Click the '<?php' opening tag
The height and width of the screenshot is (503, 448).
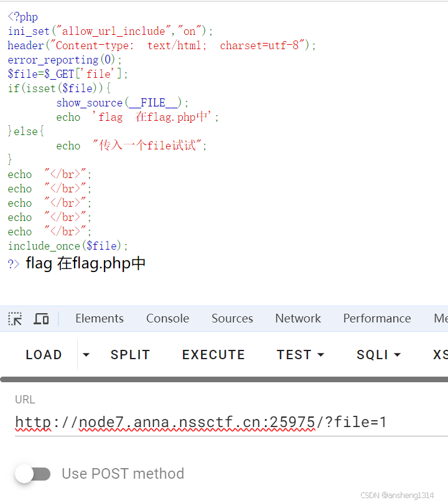tap(23, 17)
